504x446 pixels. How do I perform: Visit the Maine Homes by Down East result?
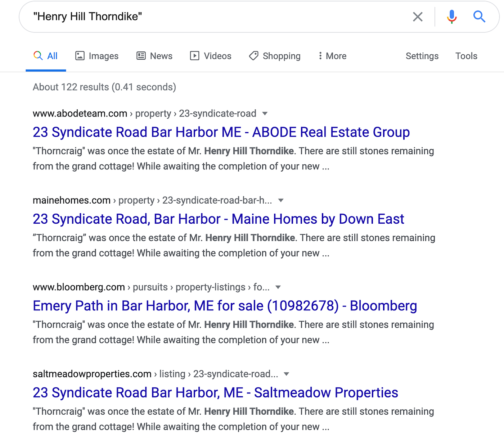click(x=218, y=219)
